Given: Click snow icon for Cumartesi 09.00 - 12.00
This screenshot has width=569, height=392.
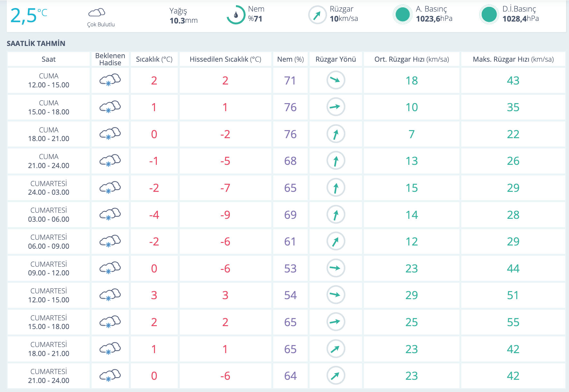Looking at the screenshot, I should pos(110,268).
